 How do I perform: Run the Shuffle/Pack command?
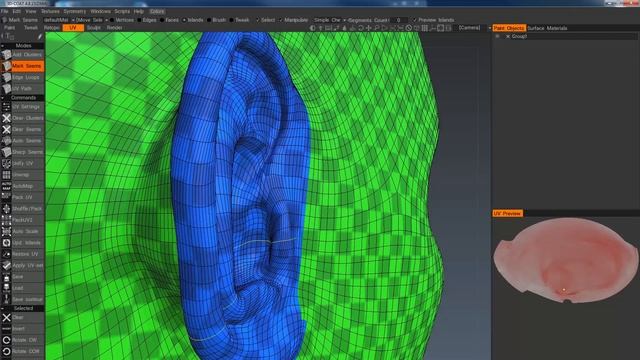(22, 209)
